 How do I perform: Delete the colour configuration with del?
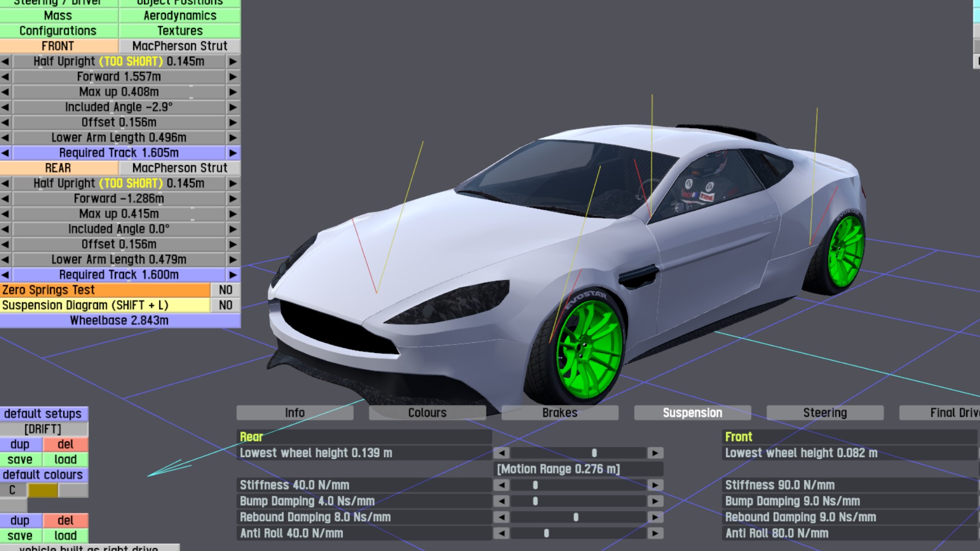[65, 520]
